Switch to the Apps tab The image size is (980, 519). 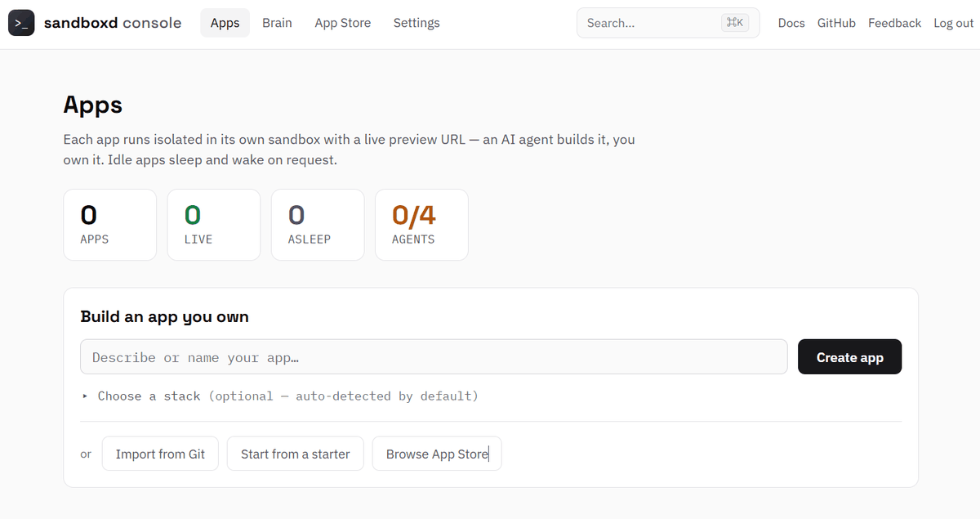pyautogui.click(x=225, y=23)
